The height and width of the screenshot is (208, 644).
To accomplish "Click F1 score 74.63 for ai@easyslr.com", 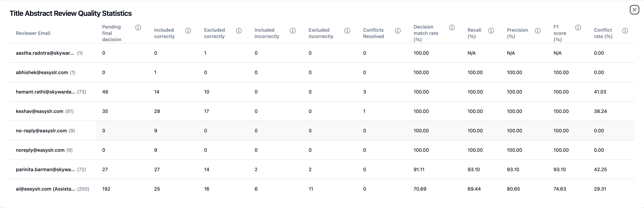I will (560, 189).
